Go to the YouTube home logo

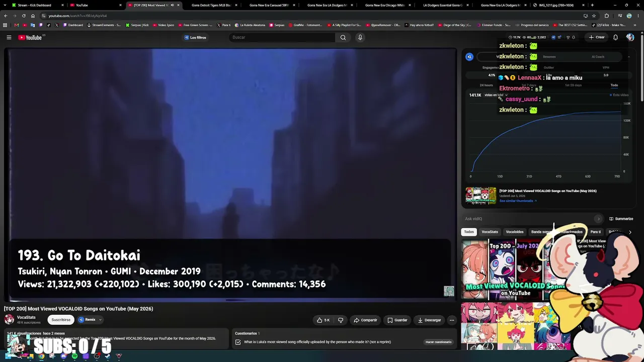[x=30, y=37]
